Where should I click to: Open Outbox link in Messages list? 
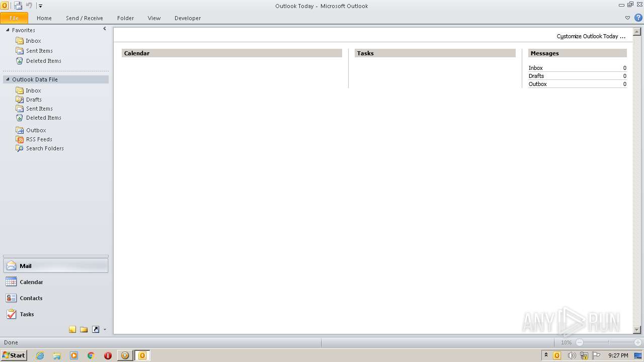point(538,84)
